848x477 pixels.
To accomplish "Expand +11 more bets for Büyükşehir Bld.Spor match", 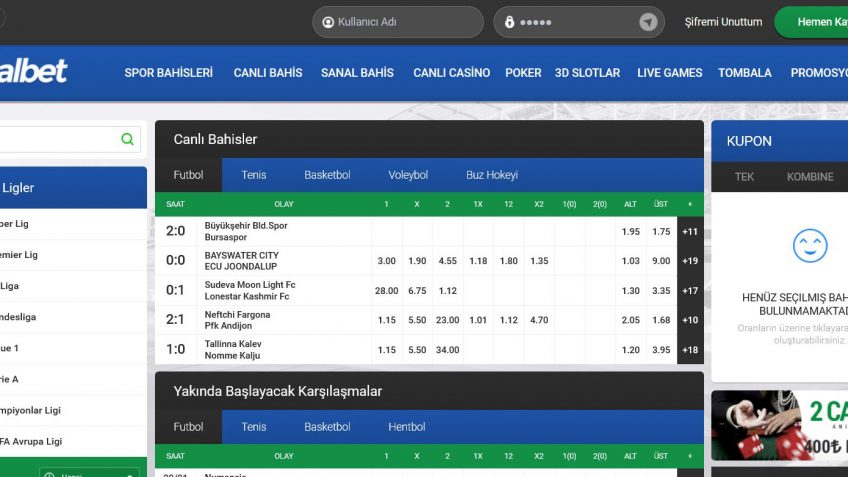I will click(x=690, y=232).
